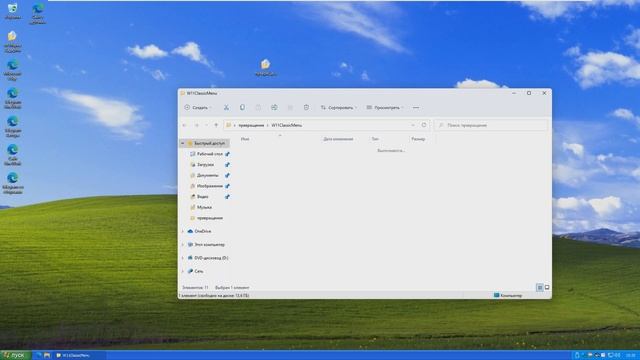The width and height of the screenshot is (640, 360).
Task: Go back with the Back arrow
Action: tap(184, 125)
